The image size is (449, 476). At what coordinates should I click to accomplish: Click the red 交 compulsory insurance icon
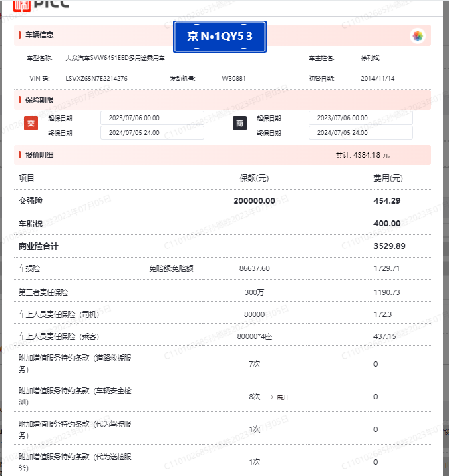[31, 124]
